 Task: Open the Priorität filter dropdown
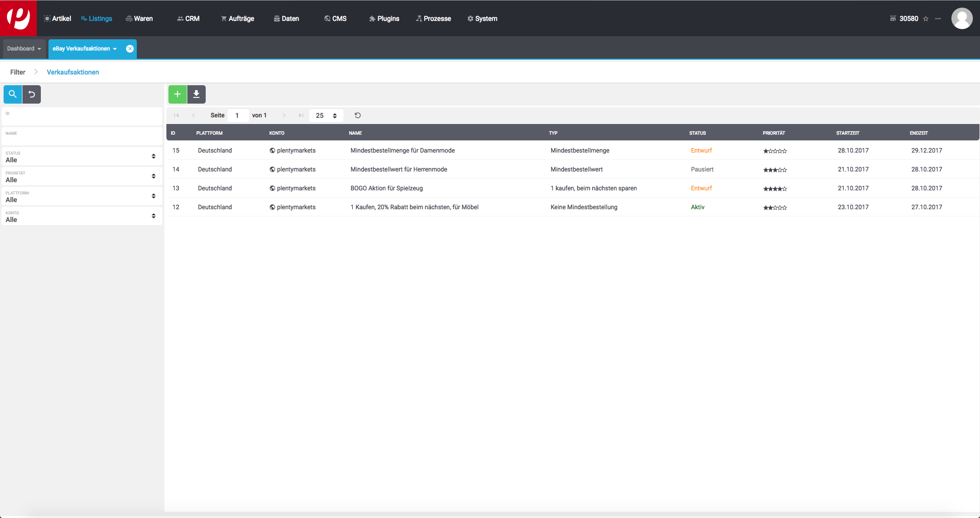click(82, 176)
